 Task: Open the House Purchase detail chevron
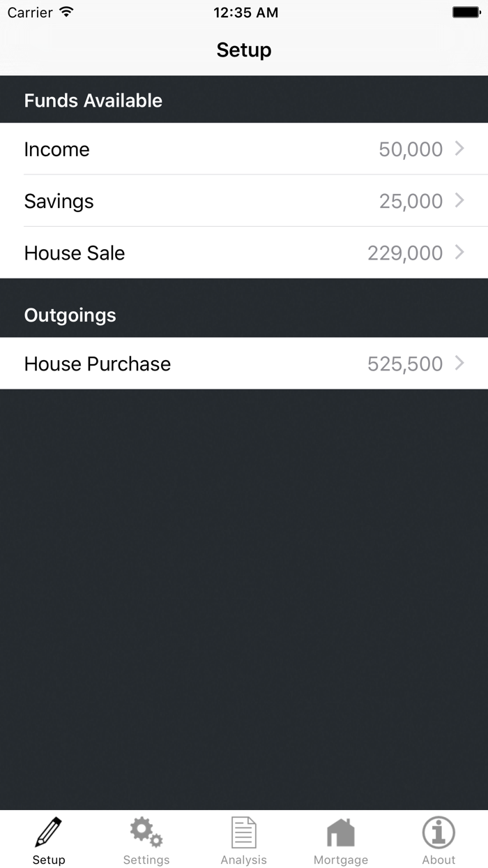click(x=461, y=364)
